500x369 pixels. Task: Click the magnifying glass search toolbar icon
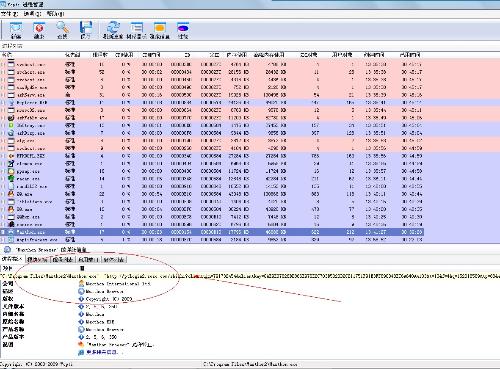[x=62, y=27]
